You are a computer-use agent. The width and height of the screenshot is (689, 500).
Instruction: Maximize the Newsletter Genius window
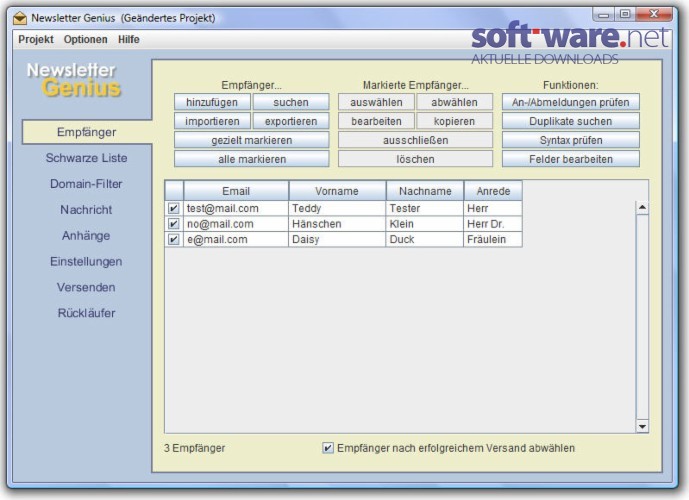pyautogui.click(x=625, y=14)
